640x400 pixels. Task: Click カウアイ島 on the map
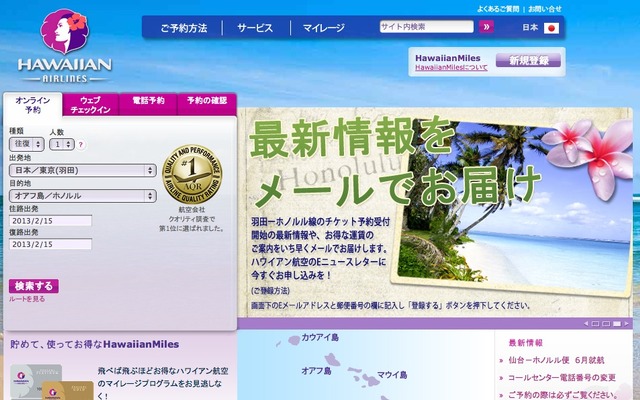320,338
